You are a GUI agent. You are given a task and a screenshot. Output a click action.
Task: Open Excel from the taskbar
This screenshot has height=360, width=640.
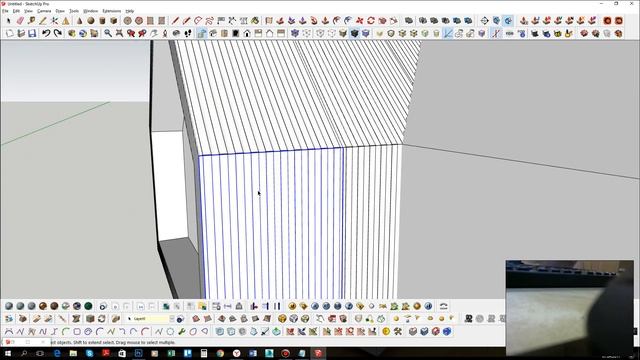click(x=171, y=353)
